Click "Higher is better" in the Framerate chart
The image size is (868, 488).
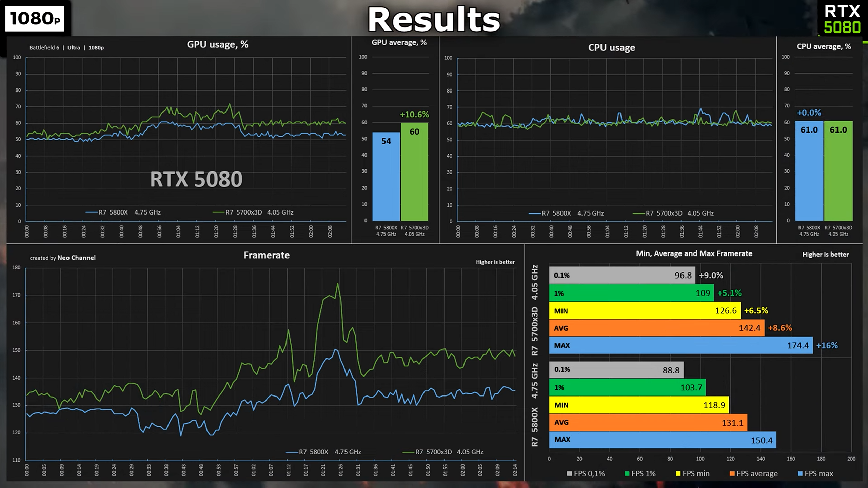[495, 262]
